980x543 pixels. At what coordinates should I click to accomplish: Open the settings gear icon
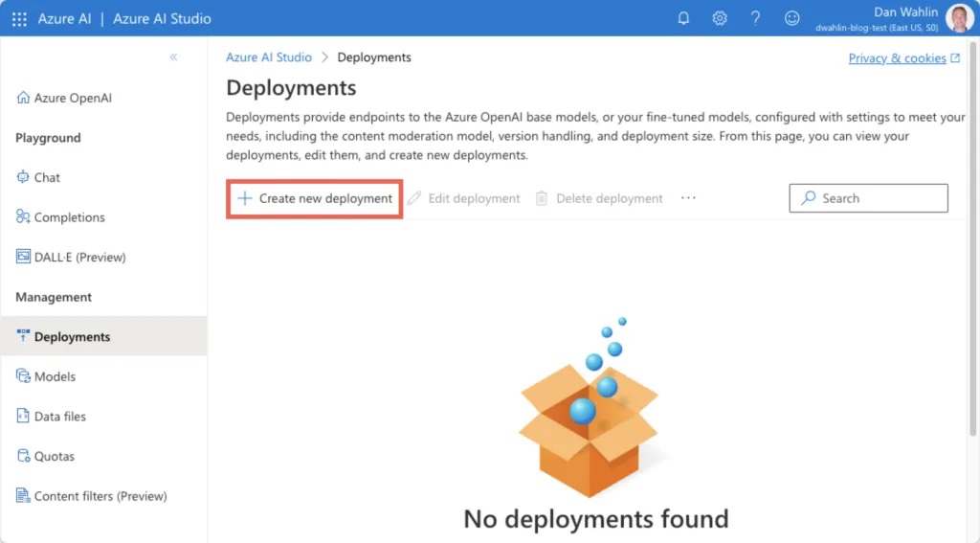(720, 18)
